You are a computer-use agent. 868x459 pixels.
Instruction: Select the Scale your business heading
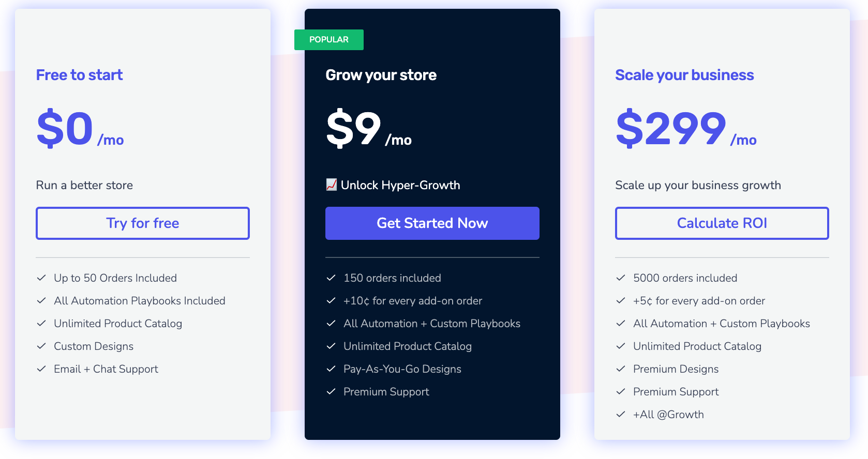pyautogui.click(x=684, y=75)
